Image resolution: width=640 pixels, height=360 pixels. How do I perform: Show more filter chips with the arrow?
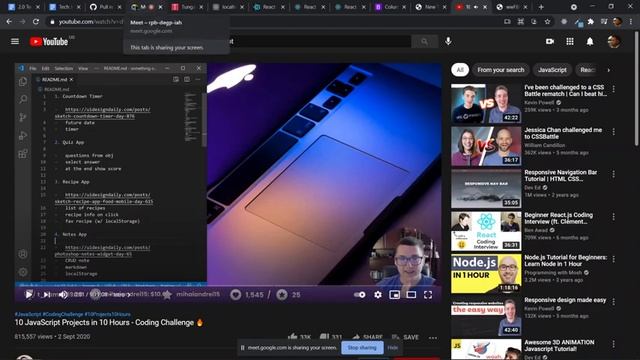point(609,70)
